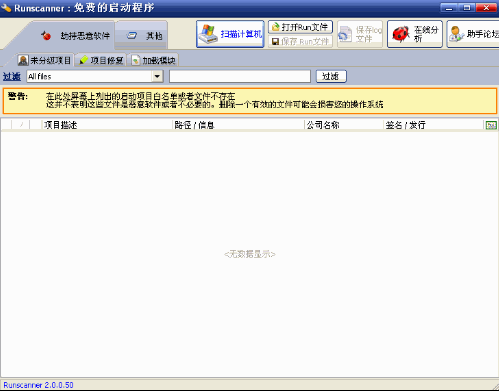Sort by 路径 / 信息 column header

point(238,125)
